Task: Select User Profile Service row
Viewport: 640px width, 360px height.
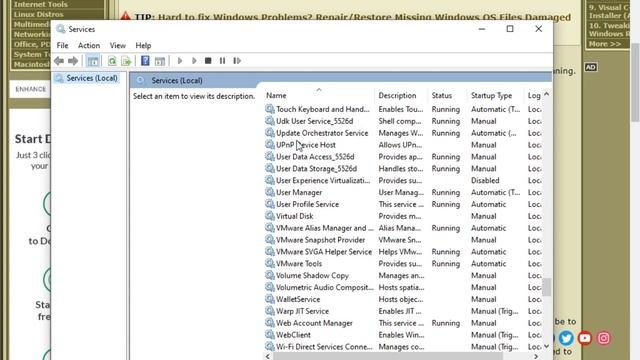Action: (x=307, y=204)
